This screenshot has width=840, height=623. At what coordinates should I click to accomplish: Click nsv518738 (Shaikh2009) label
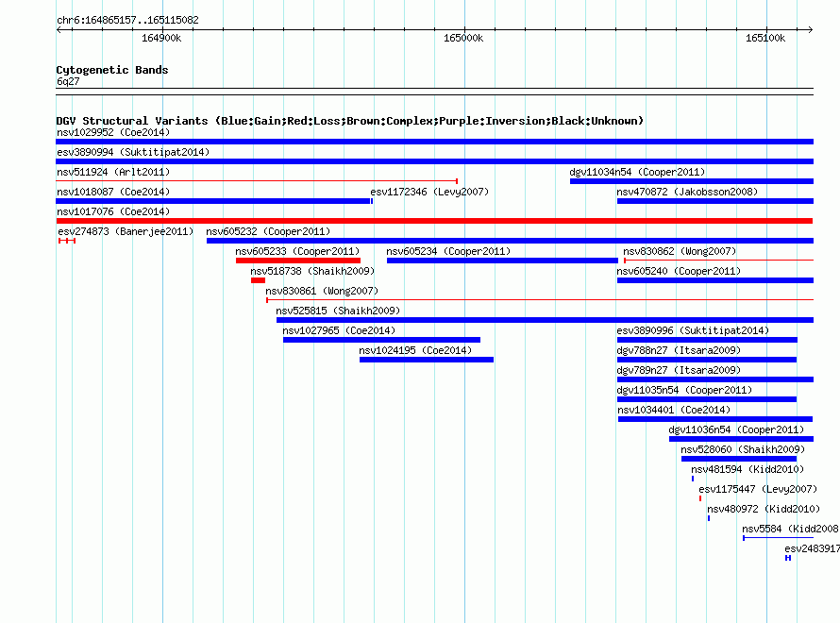click(312, 271)
